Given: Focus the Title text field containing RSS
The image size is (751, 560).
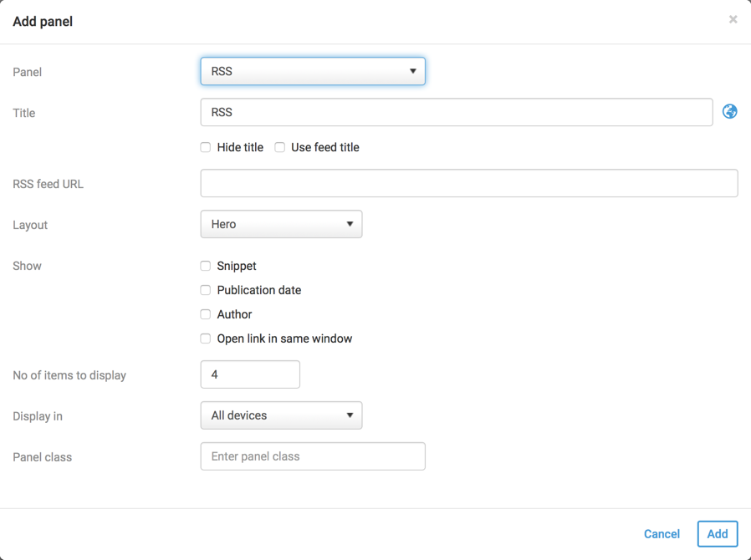Looking at the screenshot, I should 456,112.
